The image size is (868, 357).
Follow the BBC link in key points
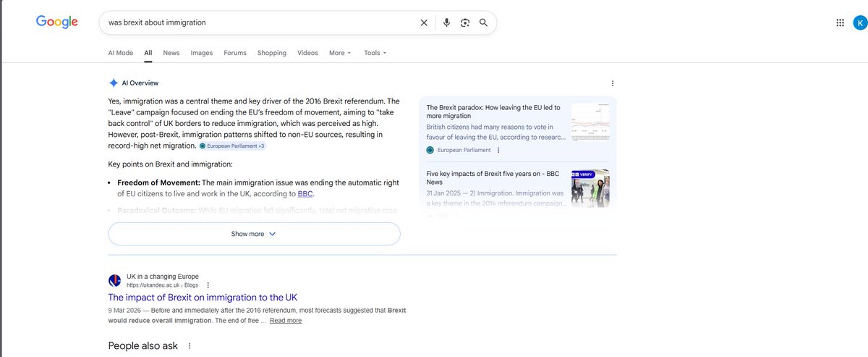(305, 194)
